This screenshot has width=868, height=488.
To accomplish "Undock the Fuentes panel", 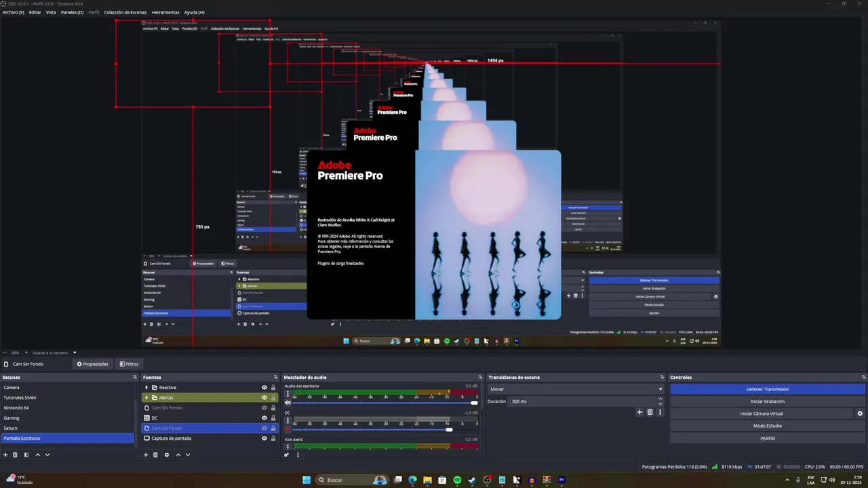I will (275, 378).
